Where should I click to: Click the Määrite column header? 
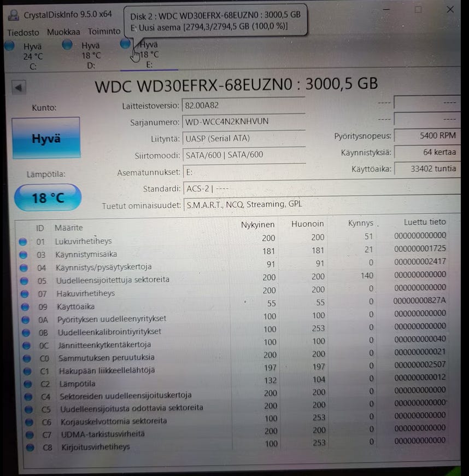coord(68,228)
